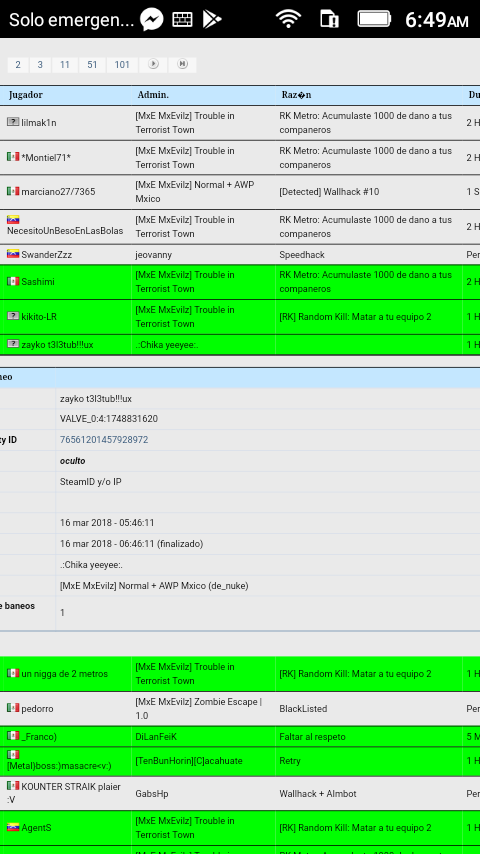480x854 pixels.
Task: Expand the NecesitoUnBesoEnLasBolas ban row
Action: [x=240, y=227]
